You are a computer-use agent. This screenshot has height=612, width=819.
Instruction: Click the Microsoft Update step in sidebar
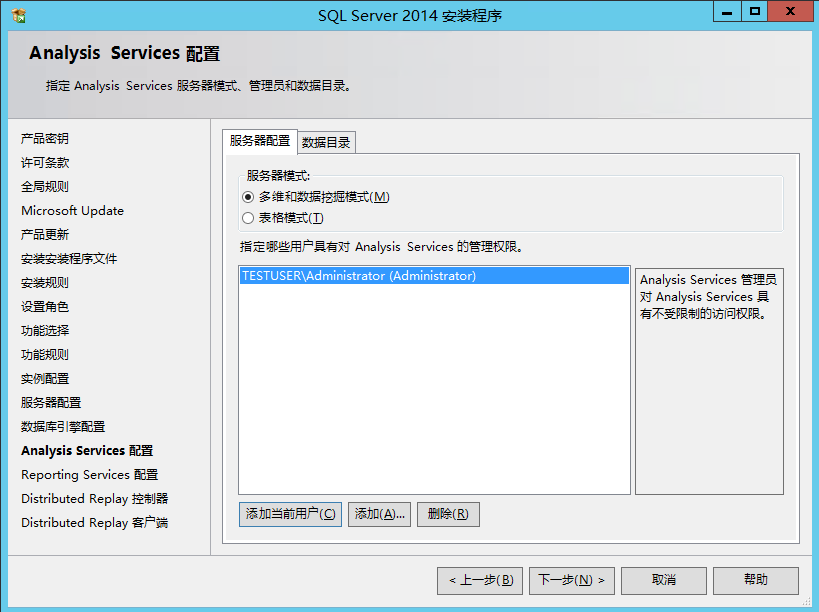click(73, 210)
